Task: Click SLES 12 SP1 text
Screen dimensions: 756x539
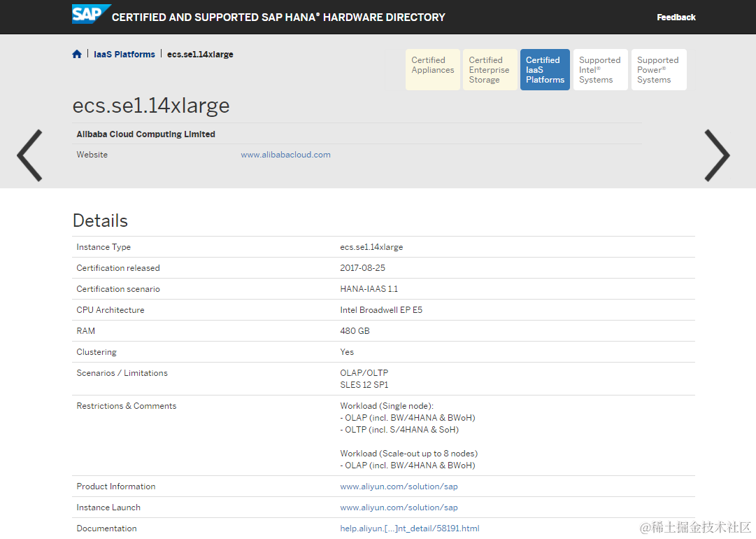Action: 364,385
